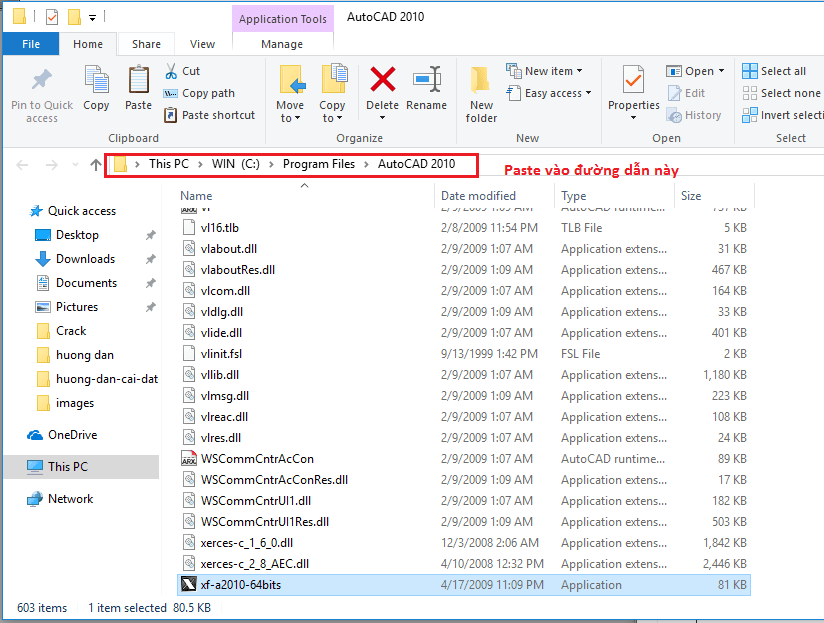Click the Cut scissors icon

(171, 71)
